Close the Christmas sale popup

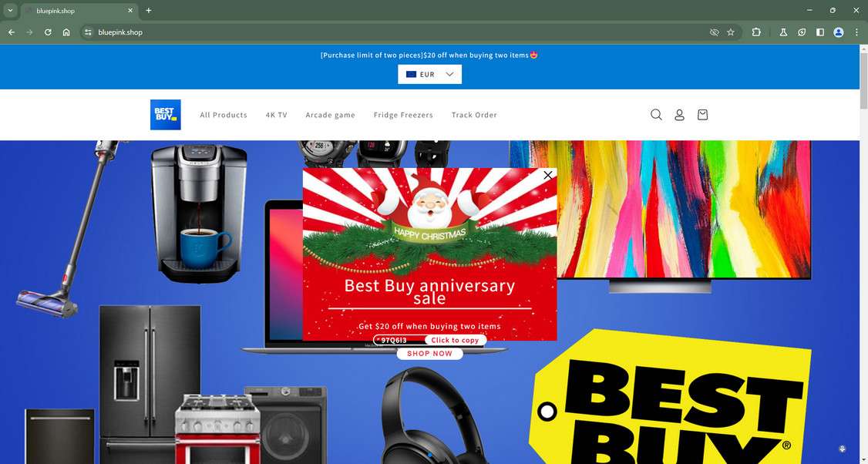548,175
